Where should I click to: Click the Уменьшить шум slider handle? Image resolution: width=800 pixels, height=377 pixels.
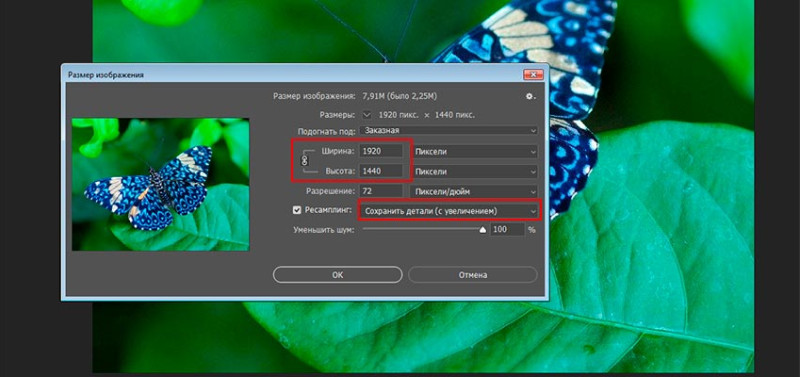[x=483, y=230]
